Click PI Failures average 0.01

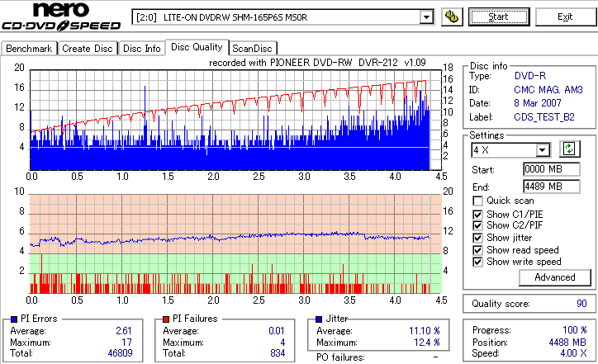[277, 330]
